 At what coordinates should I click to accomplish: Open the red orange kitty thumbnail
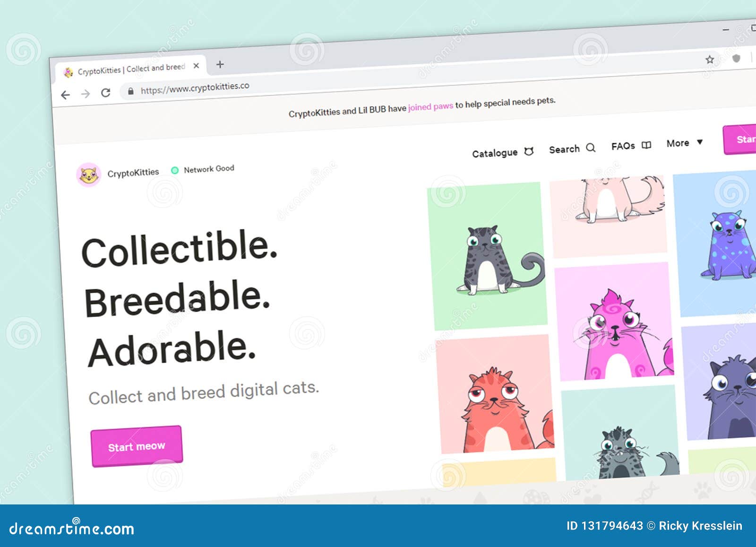tap(495, 394)
